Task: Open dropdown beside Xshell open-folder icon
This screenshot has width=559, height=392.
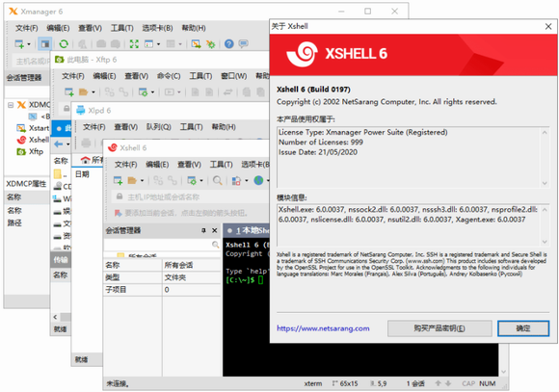Action: click(142, 181)
